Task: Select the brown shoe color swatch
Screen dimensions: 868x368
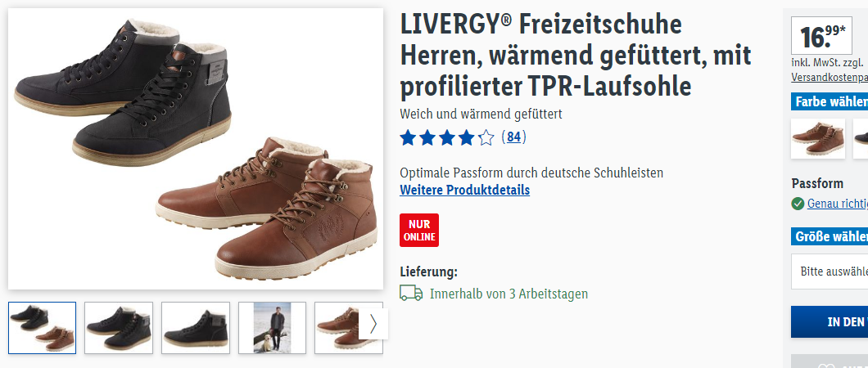Action: 818,139
